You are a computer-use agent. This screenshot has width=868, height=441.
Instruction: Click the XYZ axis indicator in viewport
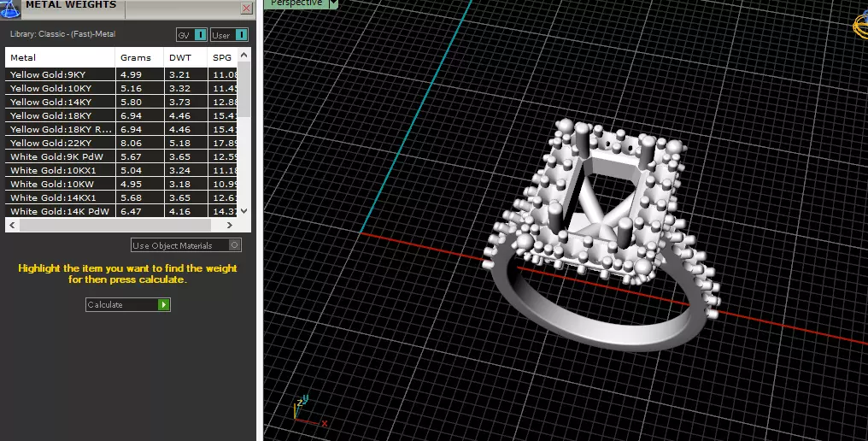[x=308, y=411]
